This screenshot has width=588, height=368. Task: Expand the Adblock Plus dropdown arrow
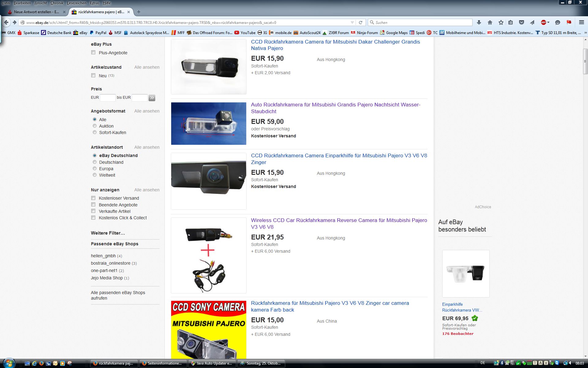click(x=548, y=22)
